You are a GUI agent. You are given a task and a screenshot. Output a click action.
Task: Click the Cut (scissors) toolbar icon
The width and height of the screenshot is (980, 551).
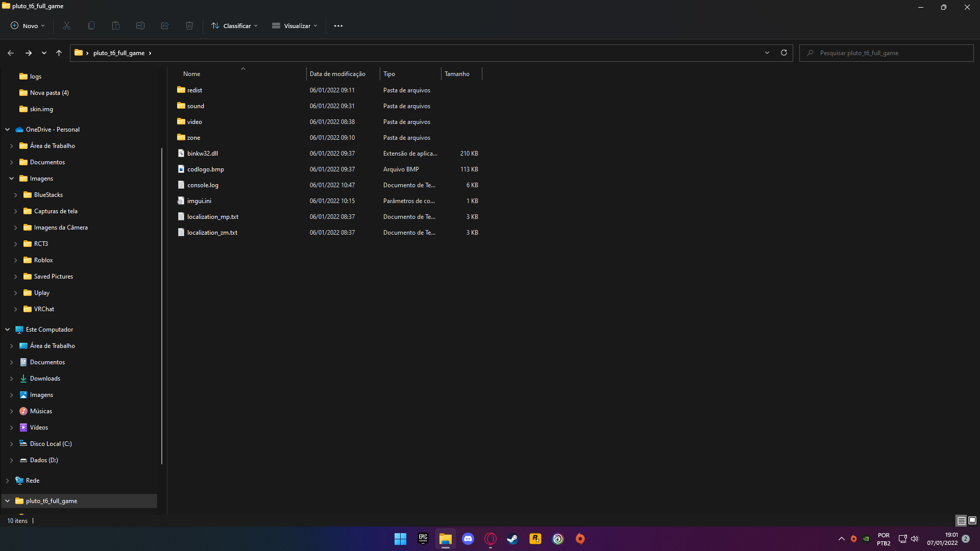pyautogui.click(x=67, y=26)
